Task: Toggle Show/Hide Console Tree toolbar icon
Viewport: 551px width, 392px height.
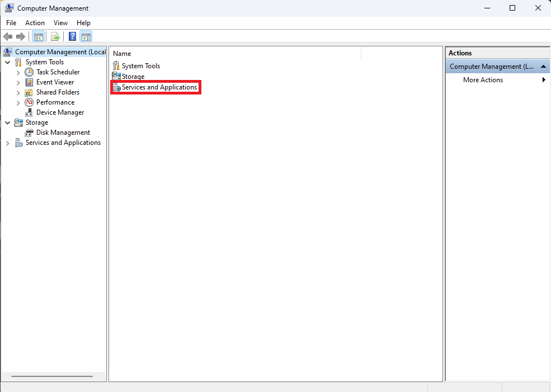Action: click(38, 36)
